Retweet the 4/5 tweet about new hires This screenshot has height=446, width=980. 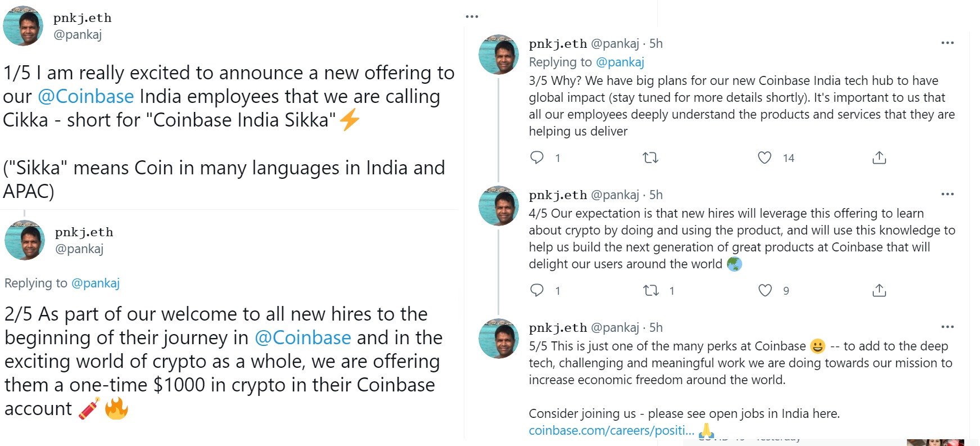tap(651, 290)
